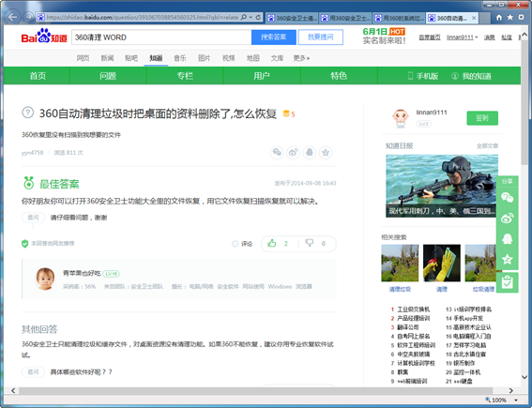This screenshot has width=532, height=408.
Task: Switch to the 360安全卫士清... browser tab
Action: tap(292, 18)
